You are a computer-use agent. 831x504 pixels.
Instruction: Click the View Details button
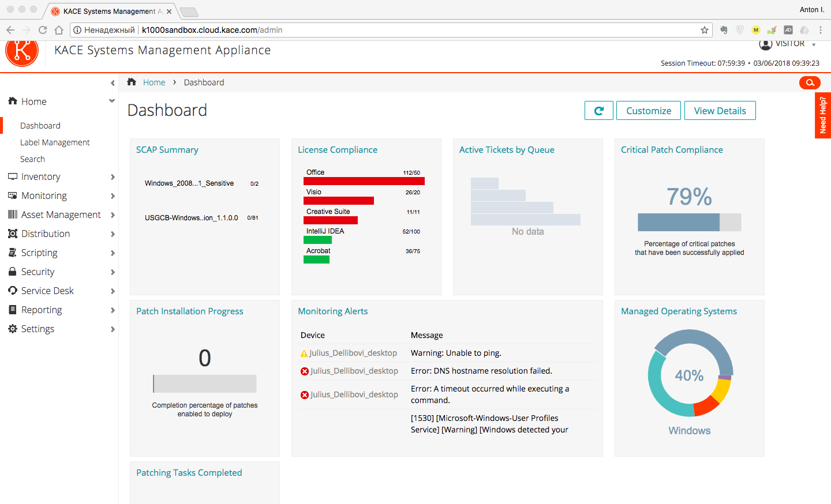click(720, 111)
